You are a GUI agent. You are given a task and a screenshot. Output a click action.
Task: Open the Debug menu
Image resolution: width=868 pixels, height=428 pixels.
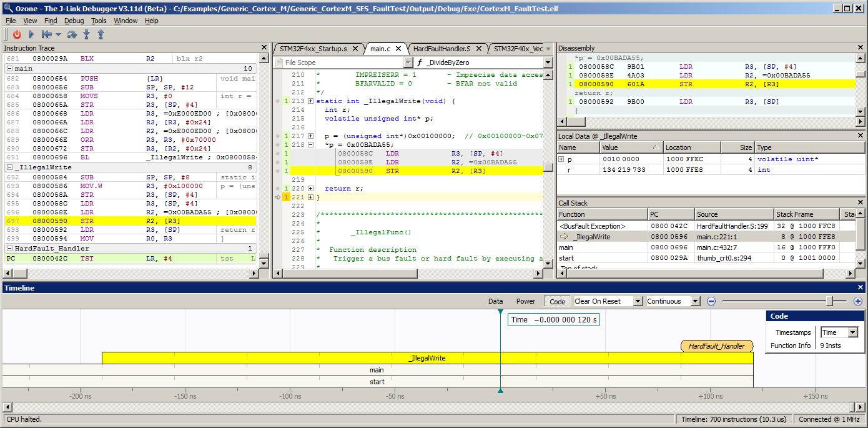[74, 20]
